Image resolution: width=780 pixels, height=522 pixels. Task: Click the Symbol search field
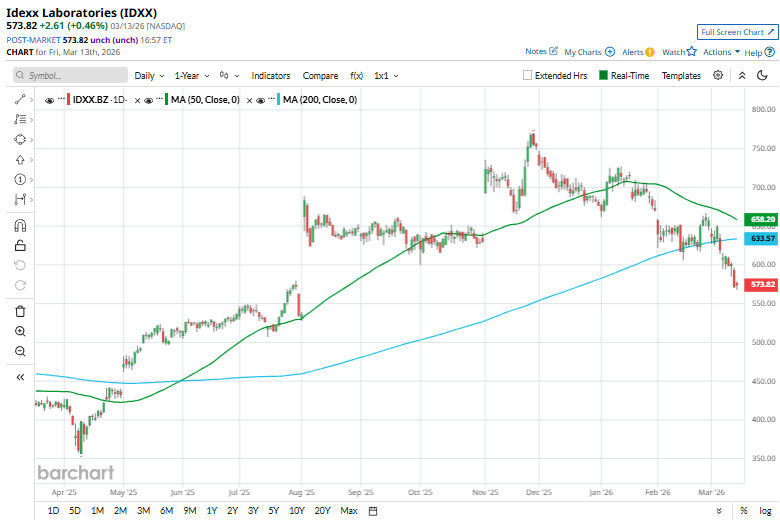point(70,75)
